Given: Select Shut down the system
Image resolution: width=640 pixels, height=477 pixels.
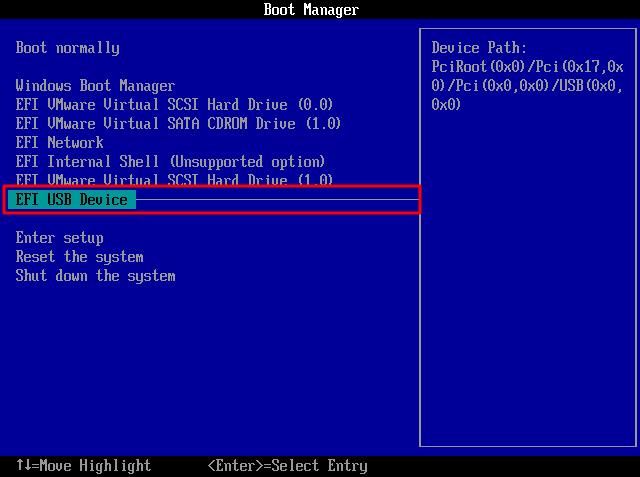Looking at the screenshot, I should (x=96, y=276).
